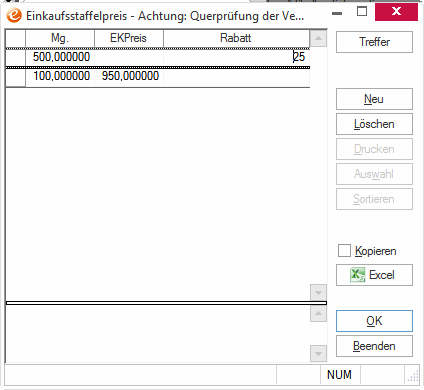
Task: Export table with Excel button
Action: 374,275
